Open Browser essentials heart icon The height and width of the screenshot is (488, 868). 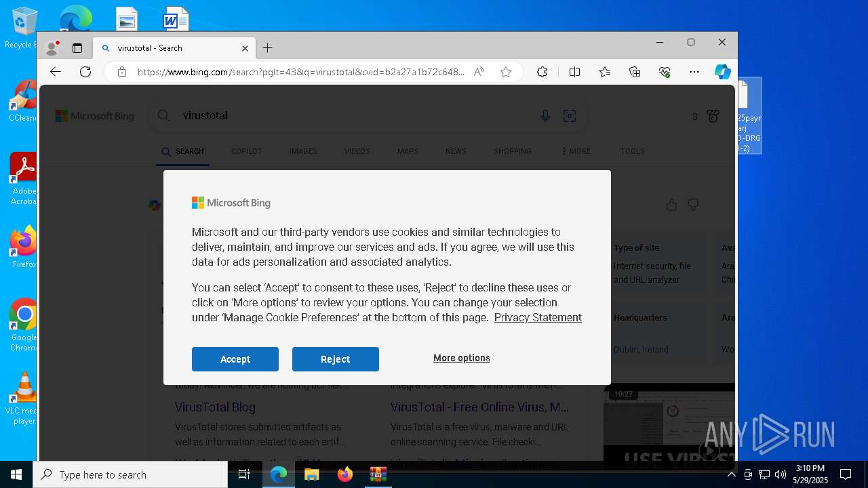pos(665,72)
